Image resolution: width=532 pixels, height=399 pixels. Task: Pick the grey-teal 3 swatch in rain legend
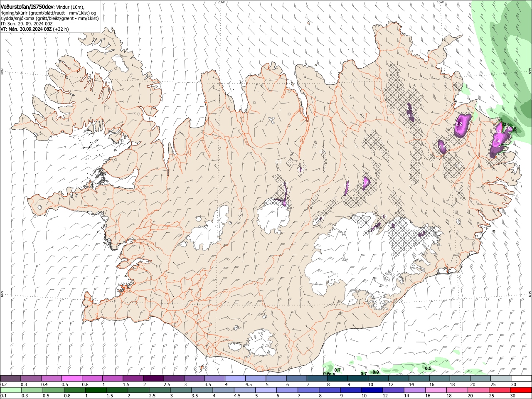tap(181, 390)
